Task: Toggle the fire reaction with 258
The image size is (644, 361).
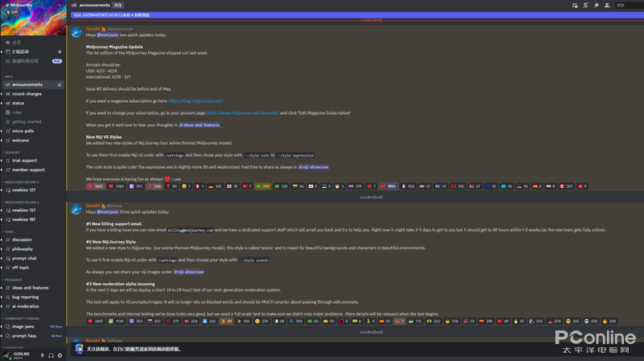Action: coord(609,322)
